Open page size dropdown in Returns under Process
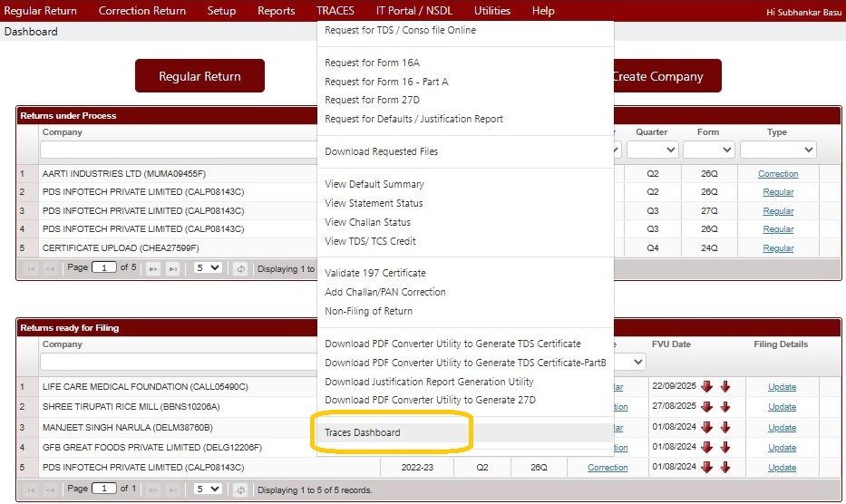Image resolution: width=846 pixels, height=504 pixels. [x=208, y=268]
